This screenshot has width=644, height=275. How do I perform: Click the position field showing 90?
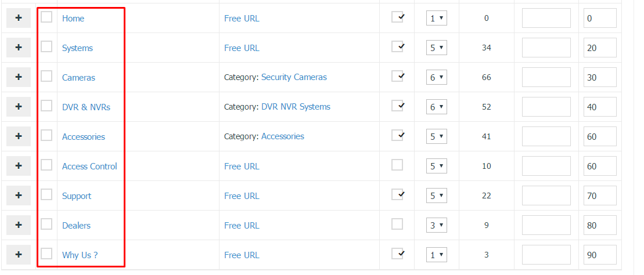coord(600,255)
